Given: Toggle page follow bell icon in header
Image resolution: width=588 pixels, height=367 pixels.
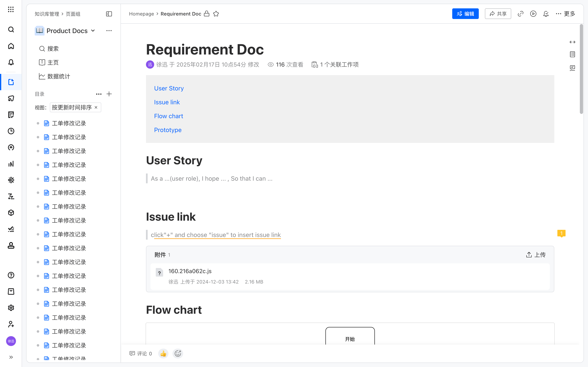Looking at the screenshot, I should point(546,14).
